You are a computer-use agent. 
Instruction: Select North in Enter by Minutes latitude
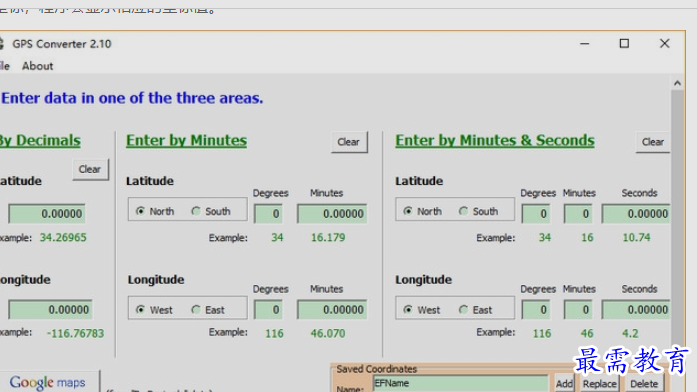coord(155,211)
